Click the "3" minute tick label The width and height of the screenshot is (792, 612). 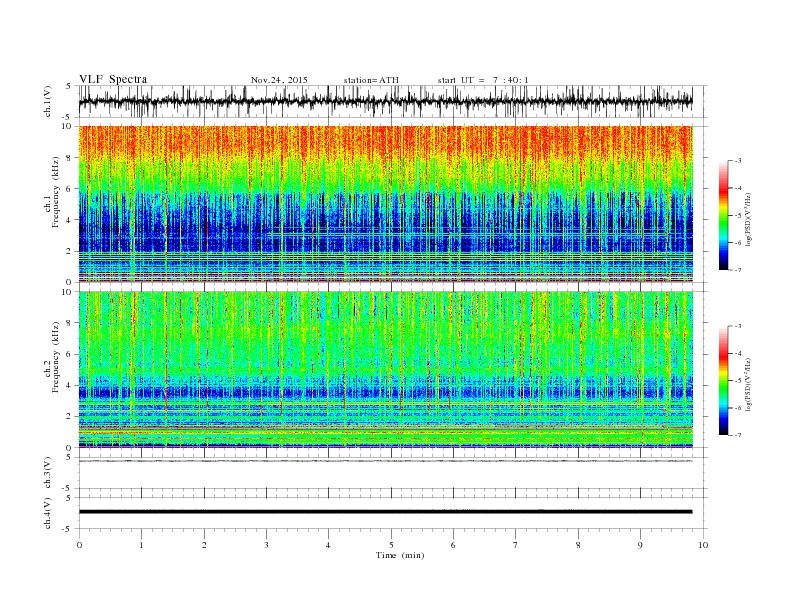point(266,545)
